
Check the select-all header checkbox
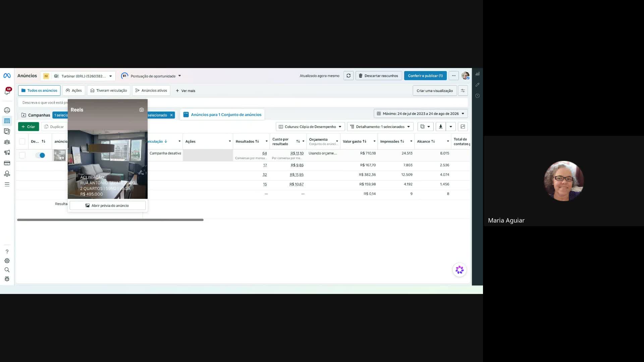(22, 142)
